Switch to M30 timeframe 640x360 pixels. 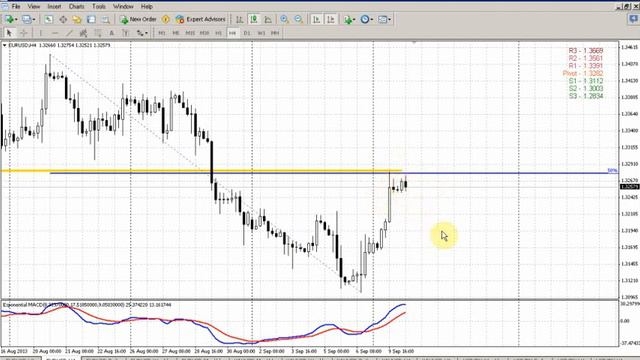coord(204,33)
